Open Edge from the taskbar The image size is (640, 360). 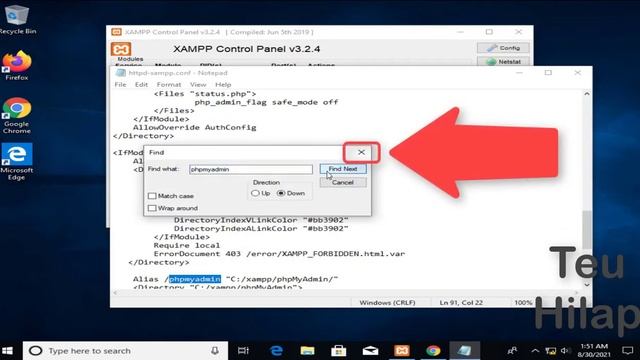(x=276, y=351)
